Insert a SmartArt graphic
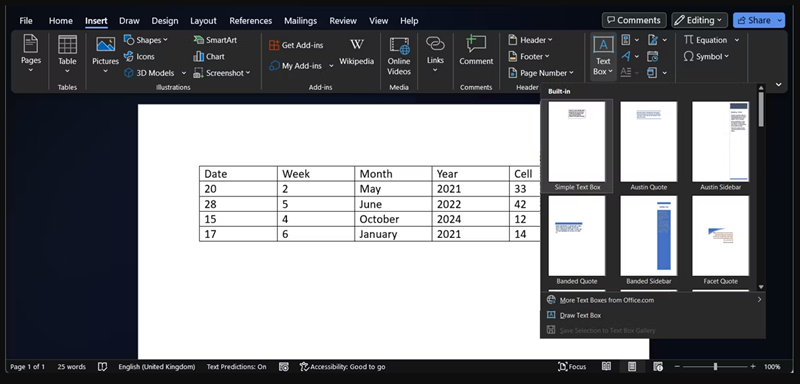800x384 pixels. 215,40
